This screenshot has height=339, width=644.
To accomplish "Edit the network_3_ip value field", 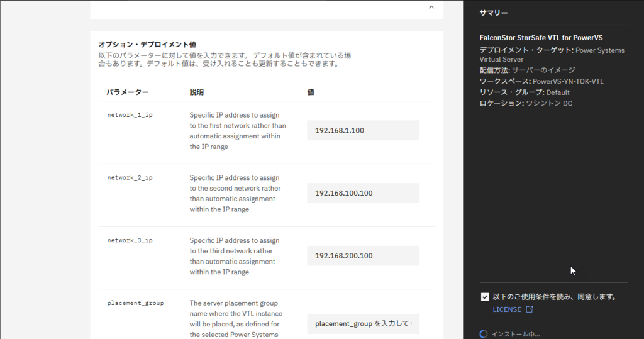I will point(363,255).
